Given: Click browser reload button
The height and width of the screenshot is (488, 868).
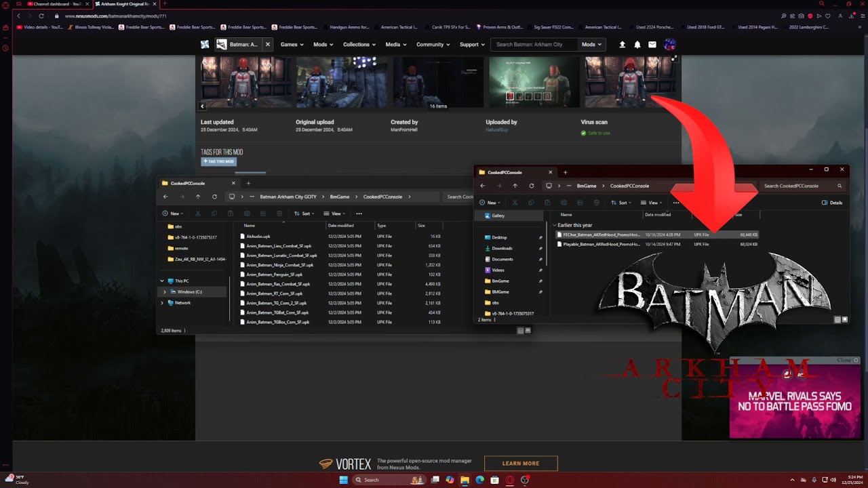Looking at the screenshot, I should coord(41,16).
